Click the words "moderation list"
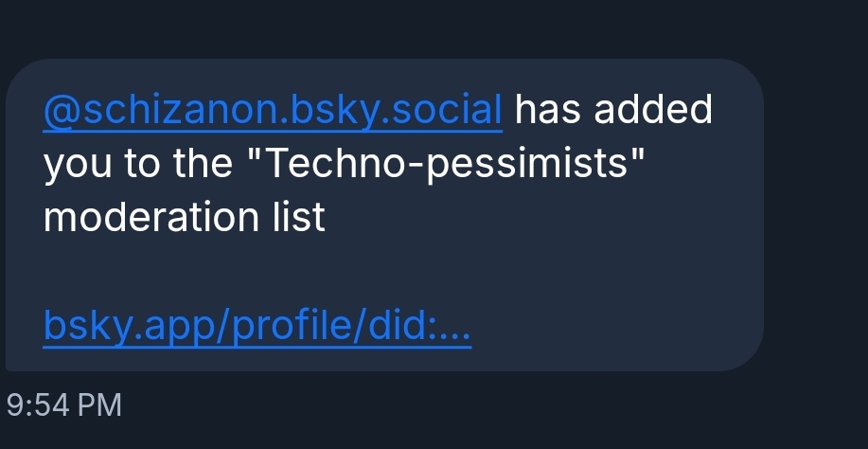This screenshot has height=449, width=868. (x=185, y=219)
